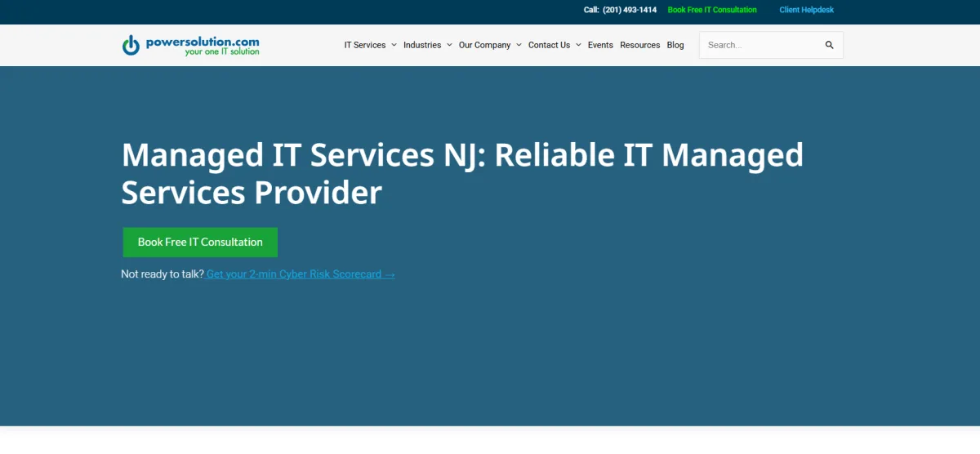The height and width of the screenshot is (454, 980).
Task: Open the Client Helpdesk link
Action: [x=807, y=10]
